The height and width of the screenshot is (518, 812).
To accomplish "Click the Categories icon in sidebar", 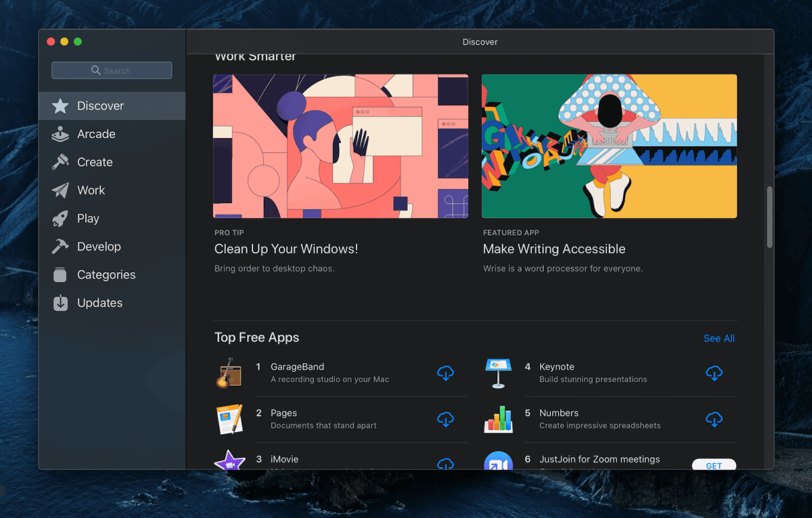I will (60, 275).
